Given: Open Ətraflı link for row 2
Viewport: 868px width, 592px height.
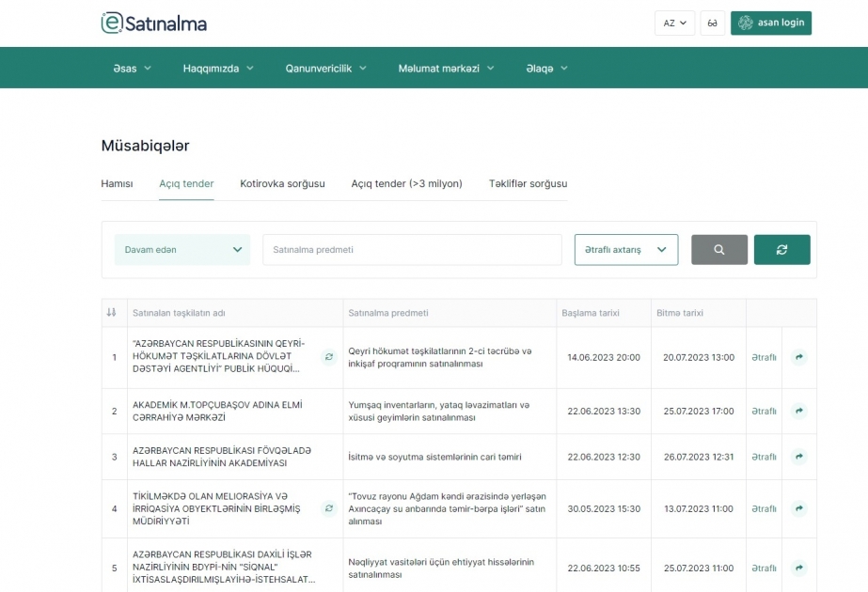Looking at the screenshot, I should [764, 411].
